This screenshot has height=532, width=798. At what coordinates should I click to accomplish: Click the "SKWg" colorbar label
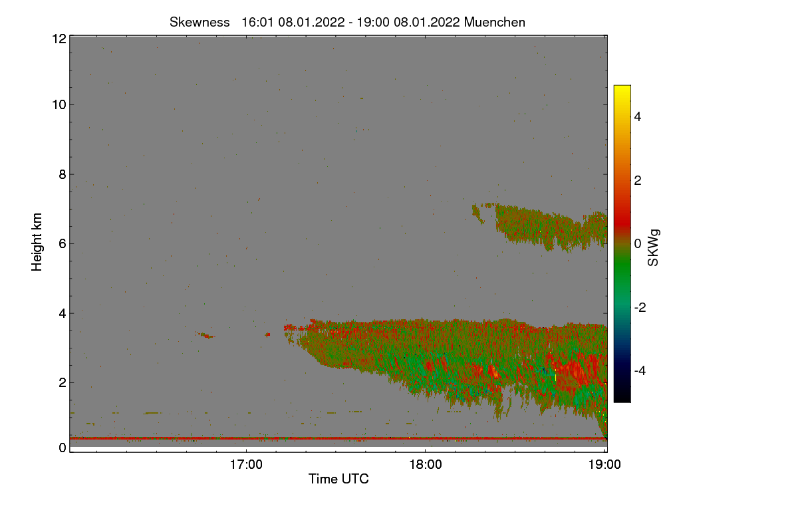[x=654, y=247]
